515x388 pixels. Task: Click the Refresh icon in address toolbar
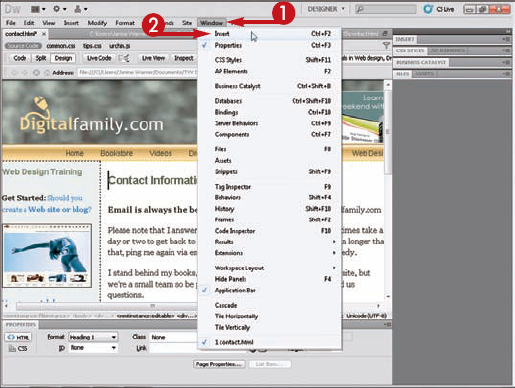[36, 72]
